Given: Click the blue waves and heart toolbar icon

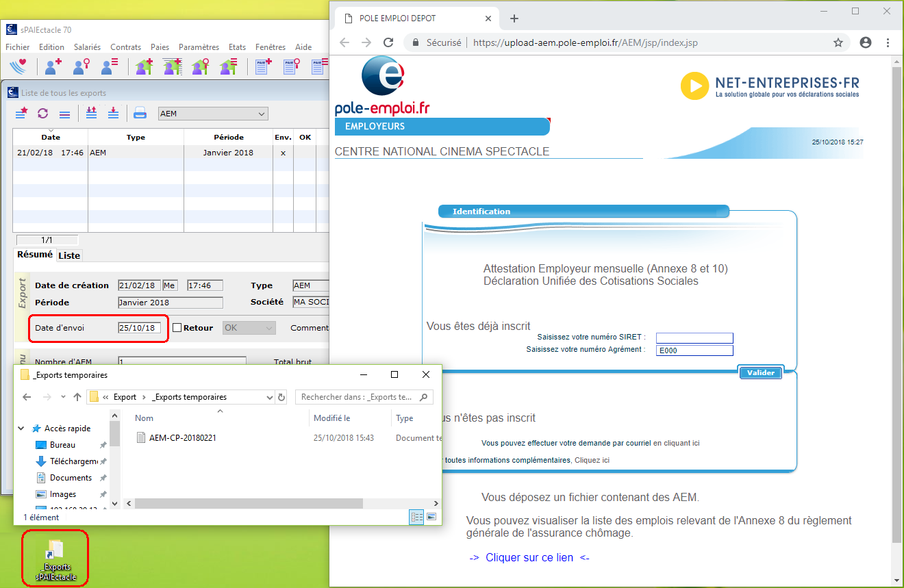Looking at the screenshot, I should click(19, 66).
